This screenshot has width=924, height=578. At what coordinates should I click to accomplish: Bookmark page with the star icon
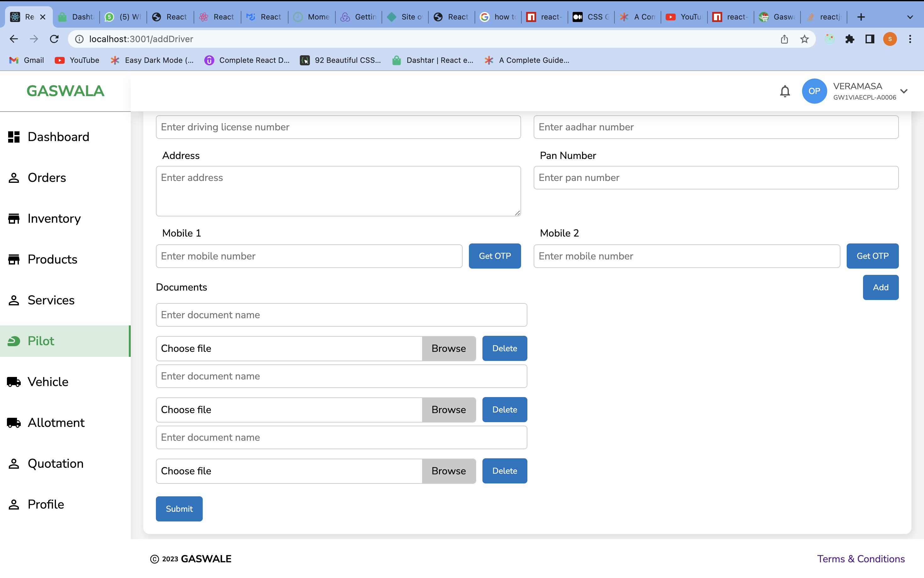[804, 39]
